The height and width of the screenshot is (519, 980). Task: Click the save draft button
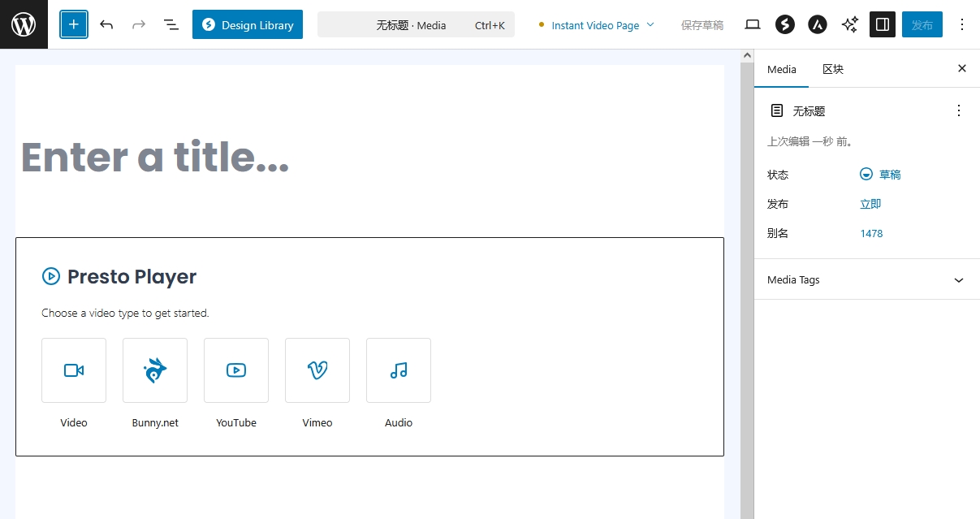point(702,25)
